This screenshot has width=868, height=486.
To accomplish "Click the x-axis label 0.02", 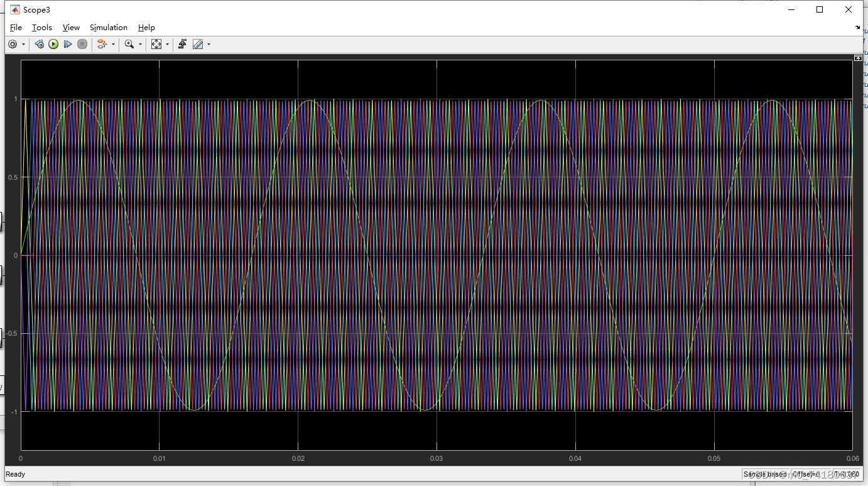I will click(298, 458).
